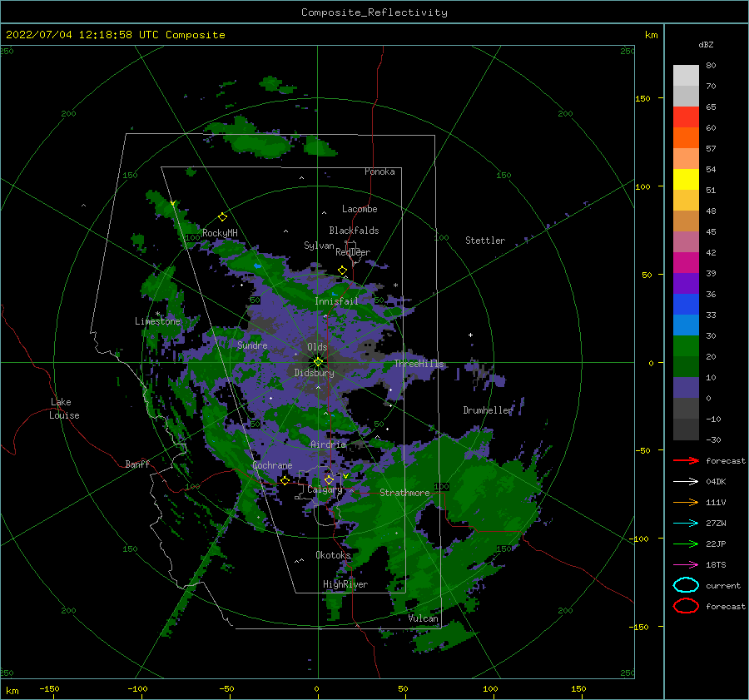Click the Composite_Reflectivity title

[374, 12]
